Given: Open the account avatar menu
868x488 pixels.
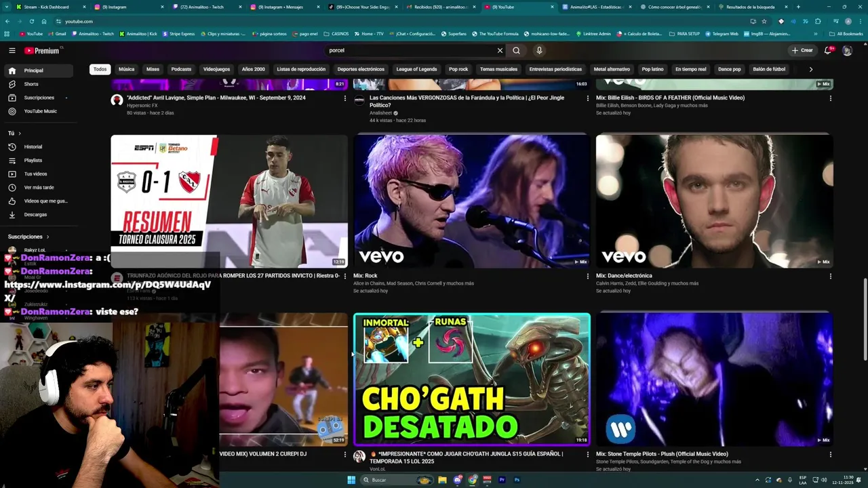Looking at the screenshot, I should [847, 50].
